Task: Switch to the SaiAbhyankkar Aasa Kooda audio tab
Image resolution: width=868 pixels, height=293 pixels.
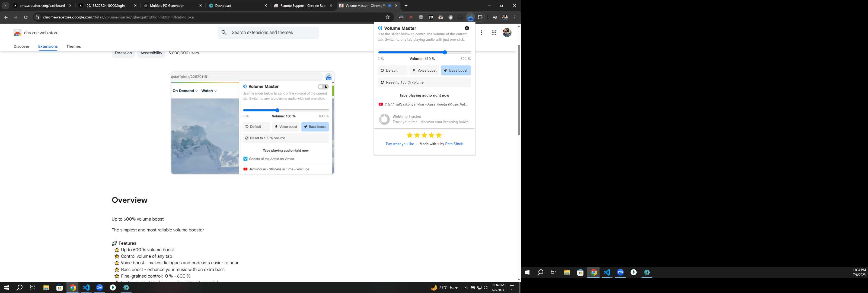Action: tap(424, 104)
